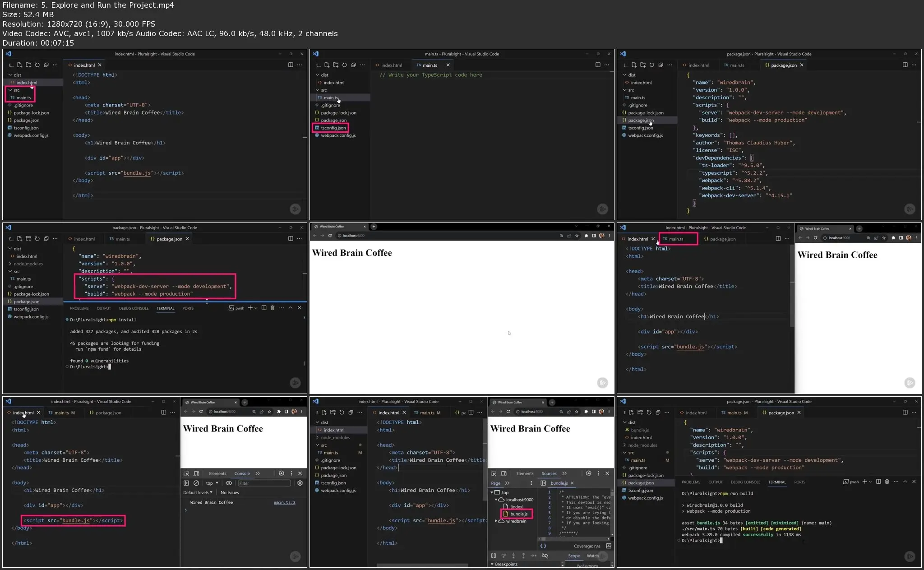Collapse localhost:9000 node in Sources tree
Screen dimensions: 924x570
(x=496, y=500)
